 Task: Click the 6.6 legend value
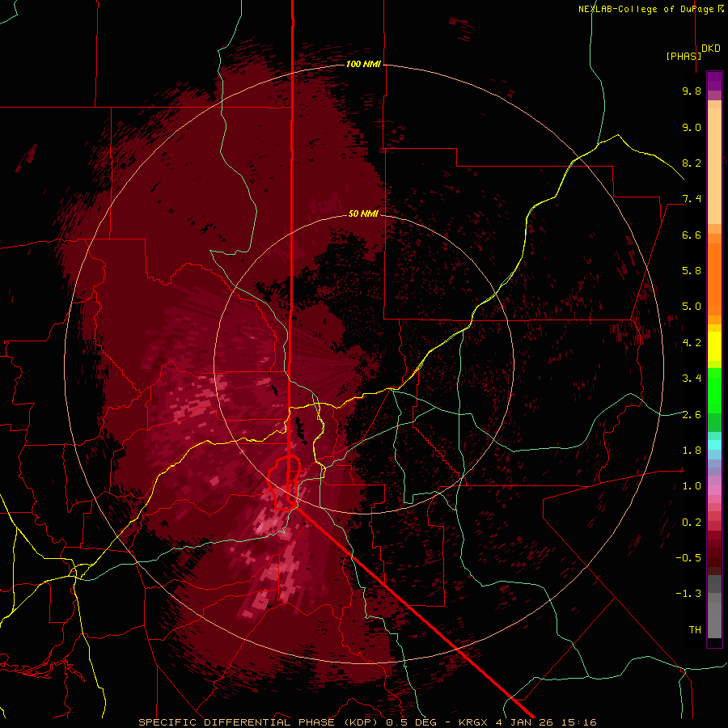click(x=692, y=235)
